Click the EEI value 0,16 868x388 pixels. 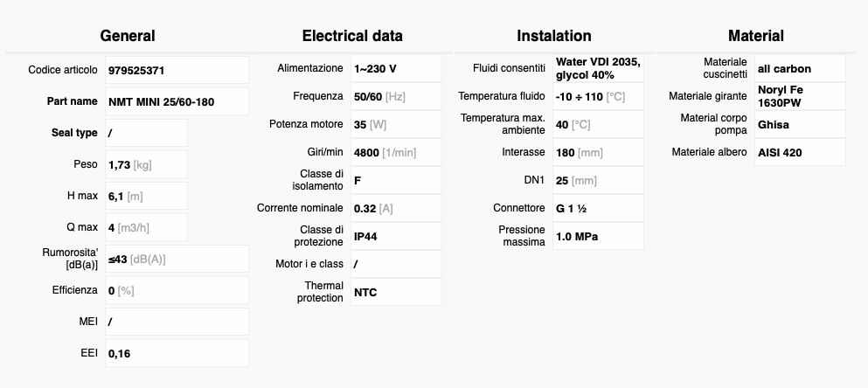[x=177, y=353]
